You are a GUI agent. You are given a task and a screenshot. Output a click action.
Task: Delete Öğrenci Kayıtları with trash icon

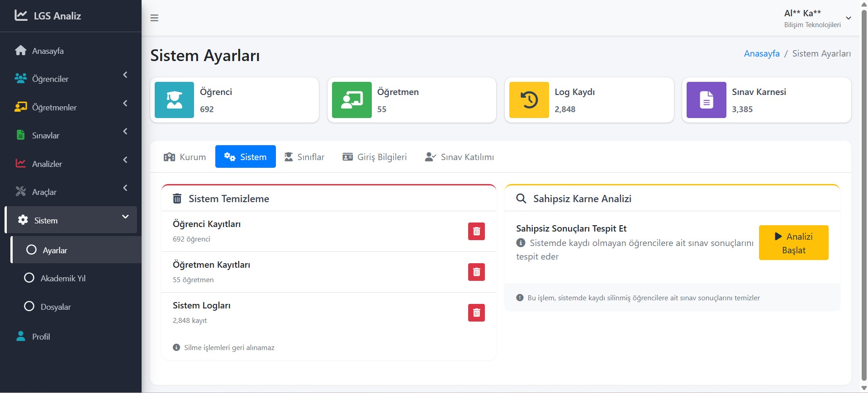(476, 231)
